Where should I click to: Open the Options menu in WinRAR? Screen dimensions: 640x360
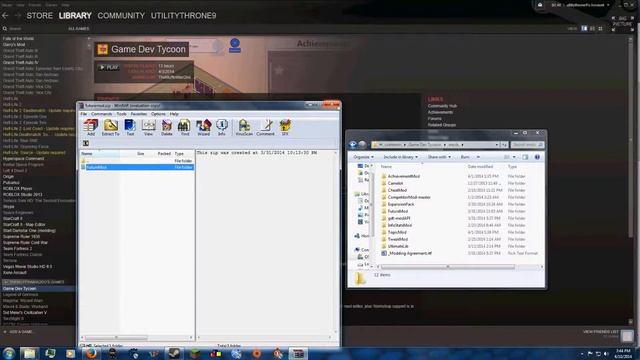coord(158,114)
